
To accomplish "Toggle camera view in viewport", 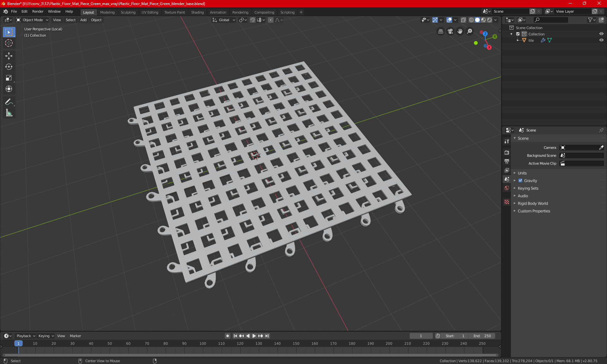I will click(450, 31).
